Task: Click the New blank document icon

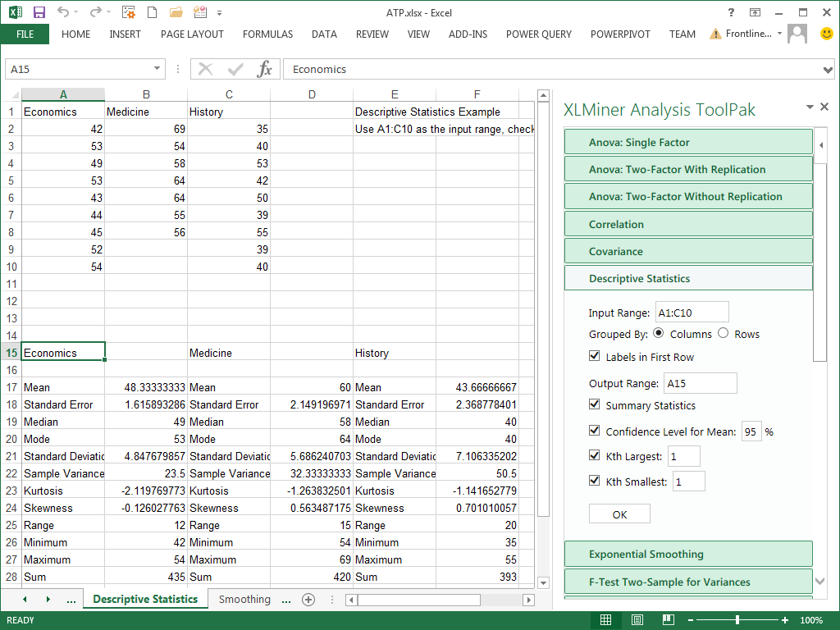Action: click(x=153, y=12)
